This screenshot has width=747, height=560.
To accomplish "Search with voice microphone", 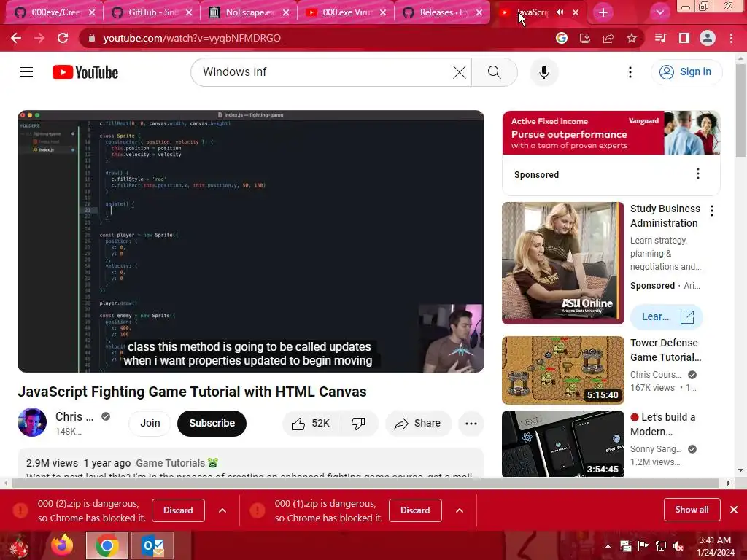I will pyautogui.click(x=544, y=72).
